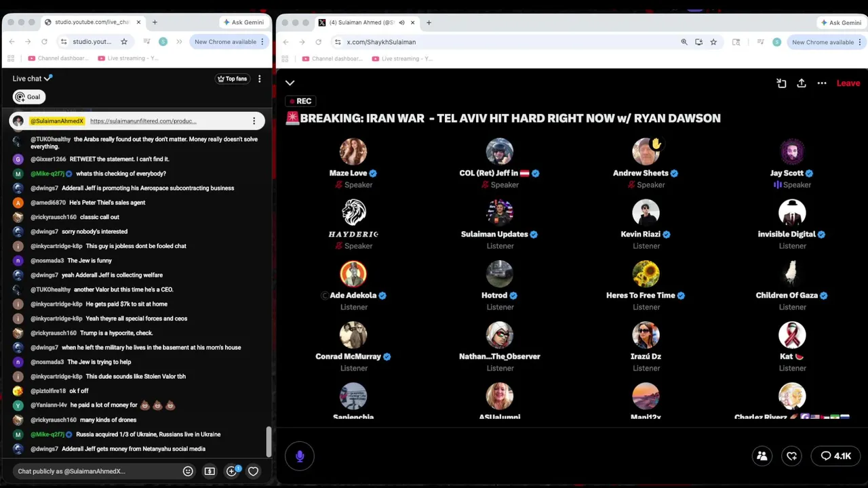This screenshot has height=488, width=868.
Task: Open the participants list icon
Action: 762,456
